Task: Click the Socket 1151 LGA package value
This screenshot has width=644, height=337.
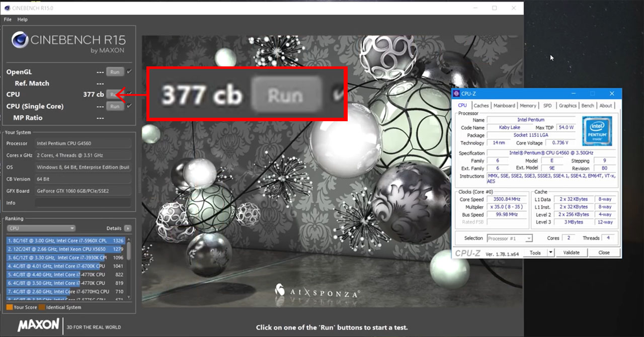Action: 531,135
